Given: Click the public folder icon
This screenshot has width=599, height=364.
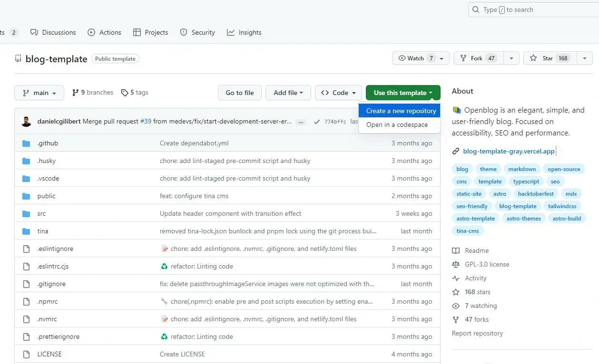Looking at the screenshot, I should point(27,196).
